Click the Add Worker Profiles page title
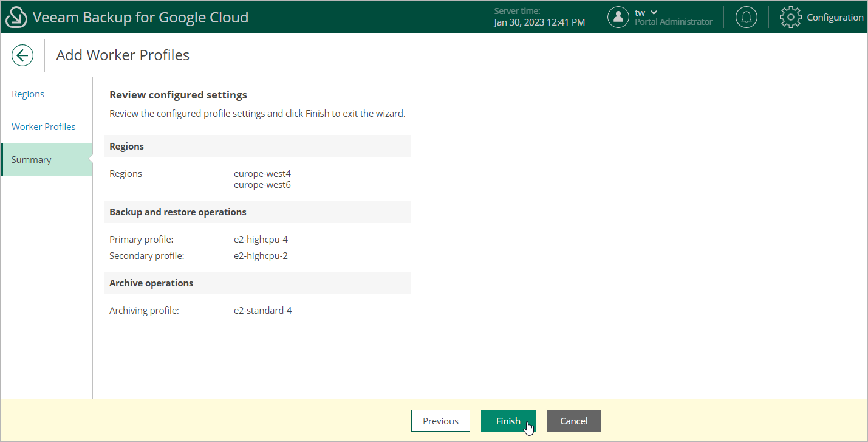The image size is (868, 442). (x=123, y=55)
